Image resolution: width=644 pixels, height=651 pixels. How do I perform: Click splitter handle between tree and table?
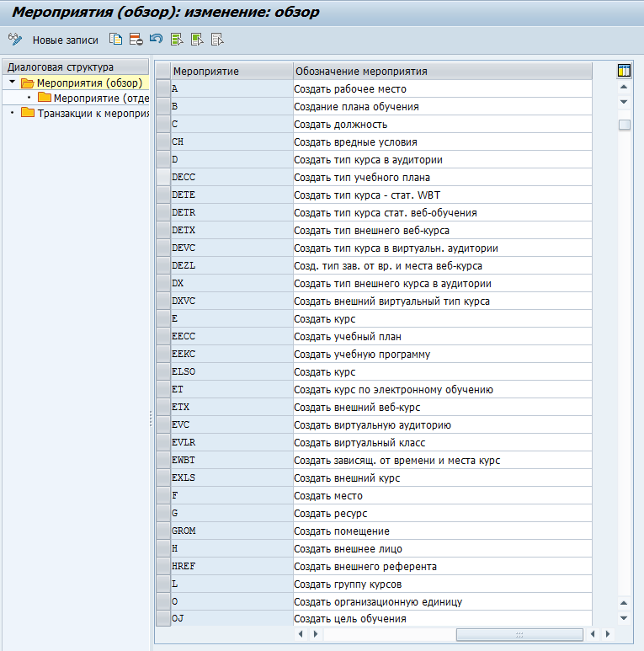click(x=151, y=419)
